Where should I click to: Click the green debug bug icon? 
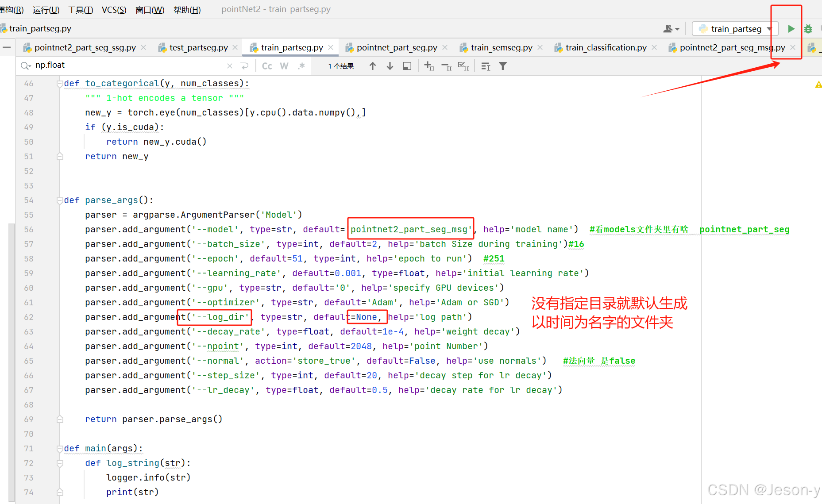tap(808, 29)
